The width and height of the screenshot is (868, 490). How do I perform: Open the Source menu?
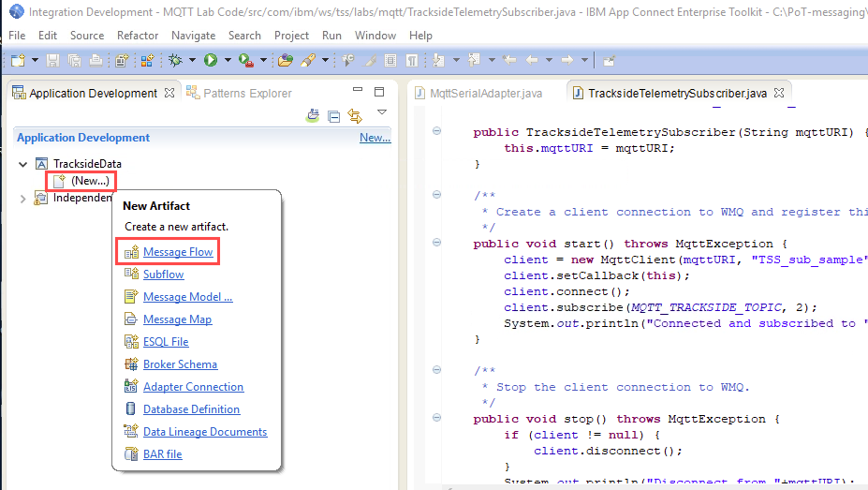click(x=87, y=36)
